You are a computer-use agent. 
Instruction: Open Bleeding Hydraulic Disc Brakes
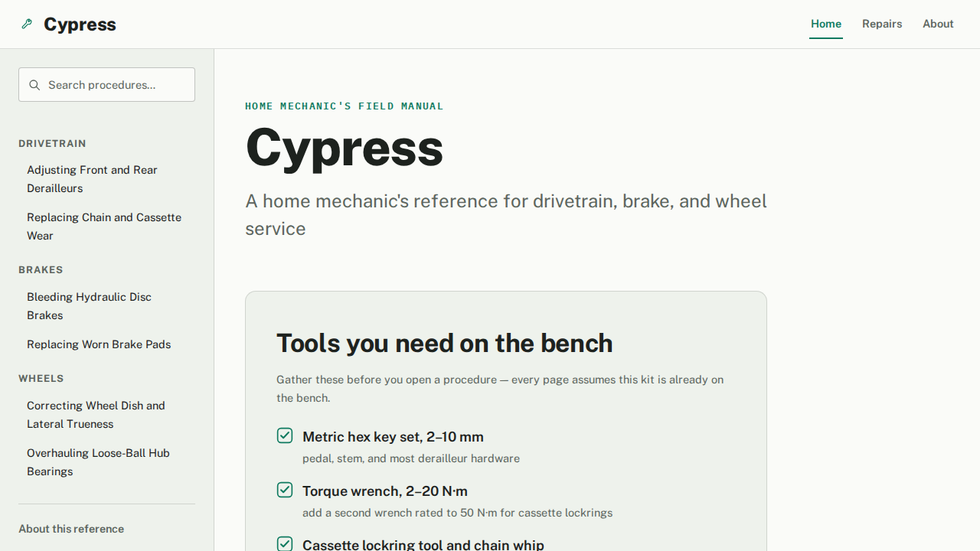tap(106, 306)
